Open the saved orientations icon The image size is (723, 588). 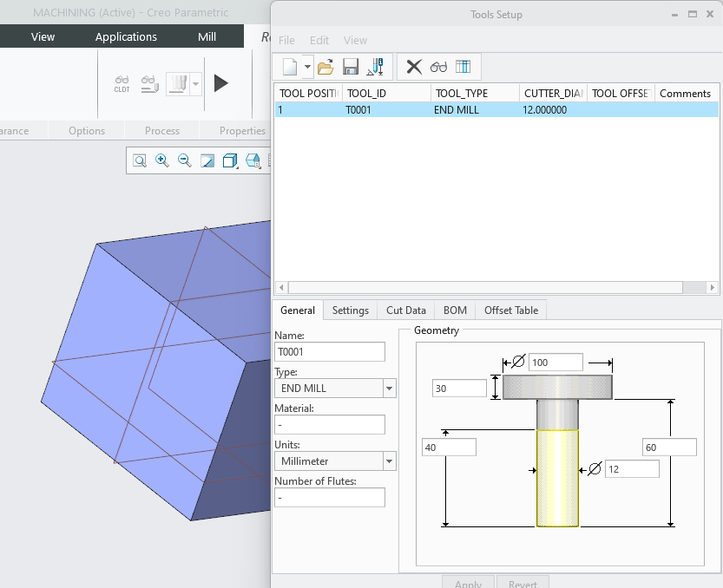pos(253,160)
